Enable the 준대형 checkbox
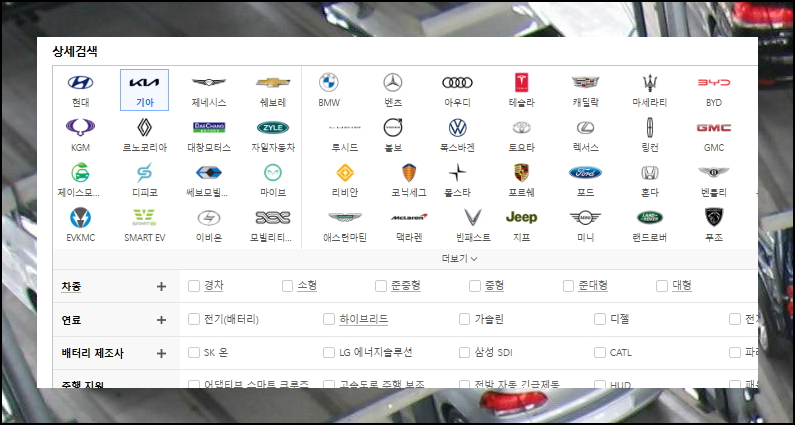Viewport: 795px width, 425px height. pos(568,286)
